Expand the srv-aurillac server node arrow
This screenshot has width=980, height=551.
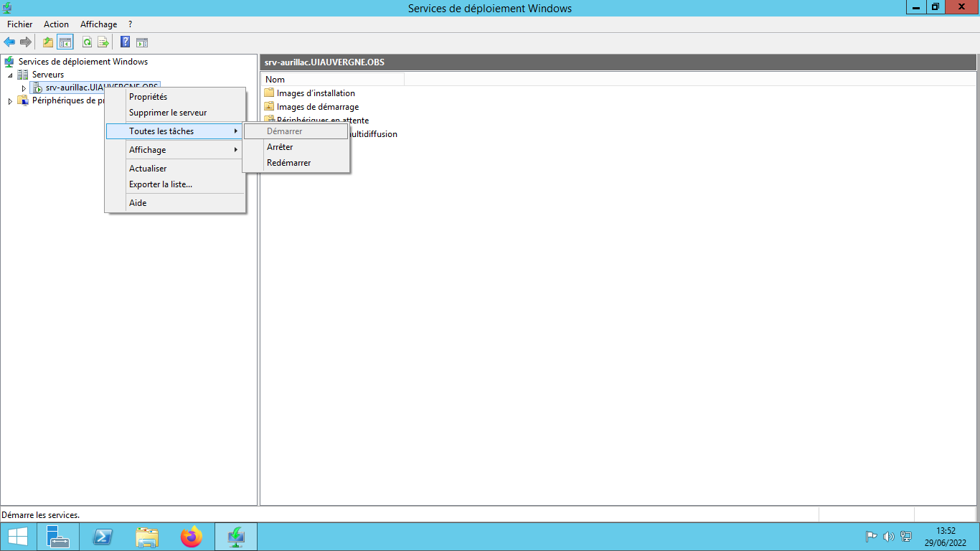coord(24,88)
